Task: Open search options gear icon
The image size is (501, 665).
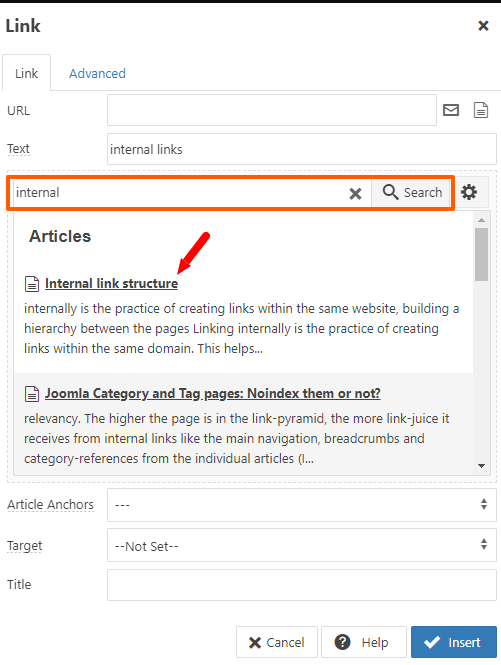Action: (x=469, y=192)
